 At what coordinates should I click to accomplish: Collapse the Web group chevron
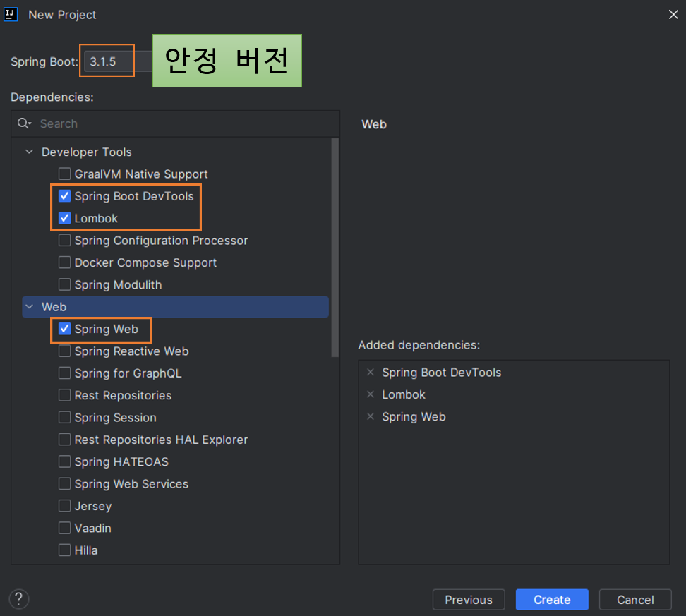(x=30, y=307)
